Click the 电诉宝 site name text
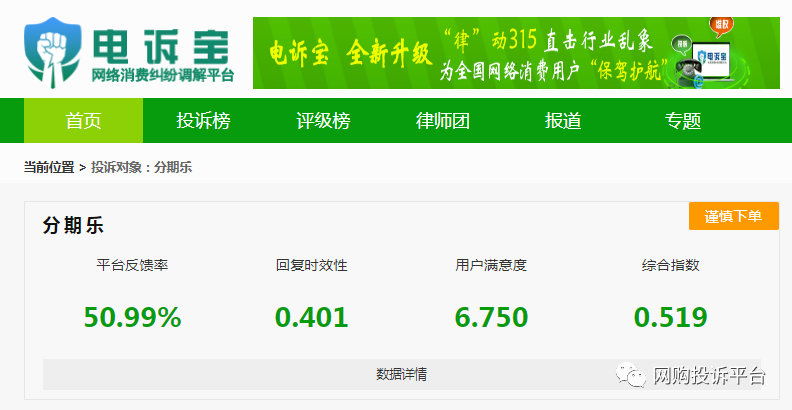Screen dimensions: 792x410 (x=162, y=46)
